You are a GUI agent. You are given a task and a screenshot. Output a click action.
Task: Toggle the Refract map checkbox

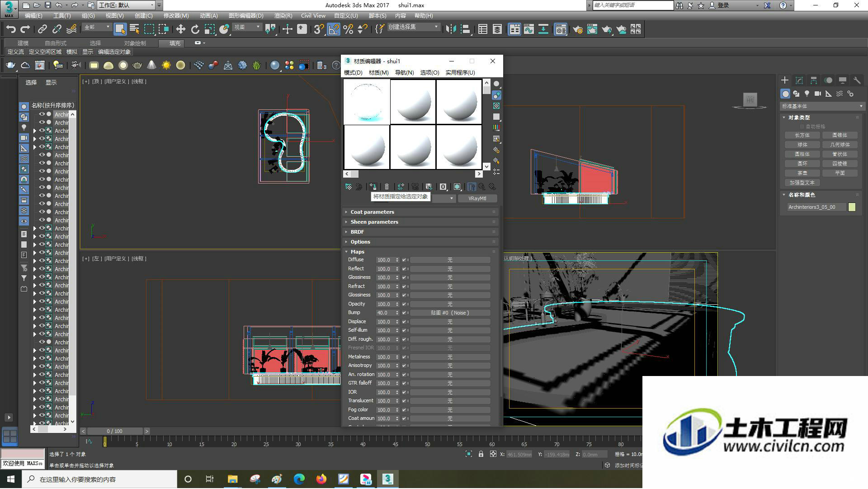pyautogui.click(x=404, y=287)
